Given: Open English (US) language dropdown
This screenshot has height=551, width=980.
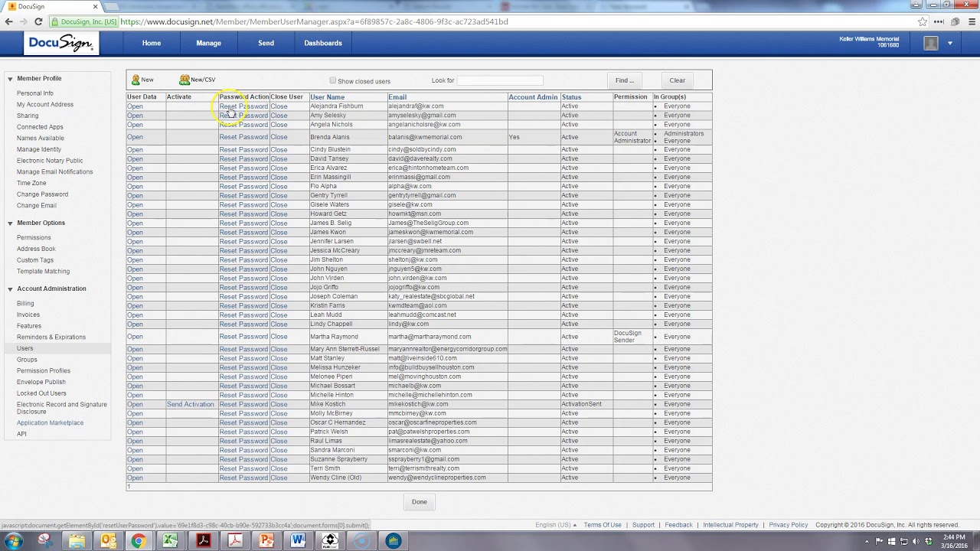Looking at the screenshot, I should tap(556, 525).
